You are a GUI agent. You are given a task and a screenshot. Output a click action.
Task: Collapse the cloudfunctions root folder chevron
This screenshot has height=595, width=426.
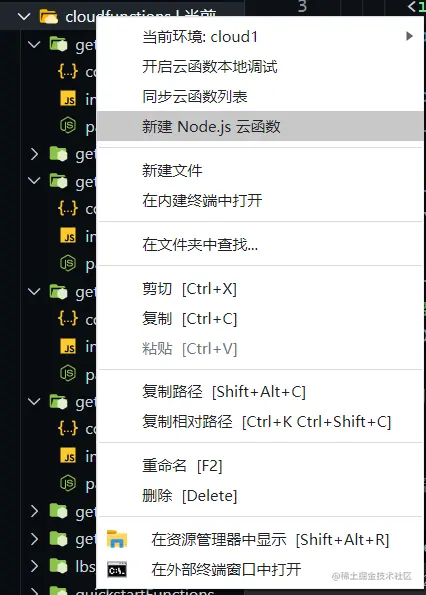(x=24, y=17)
